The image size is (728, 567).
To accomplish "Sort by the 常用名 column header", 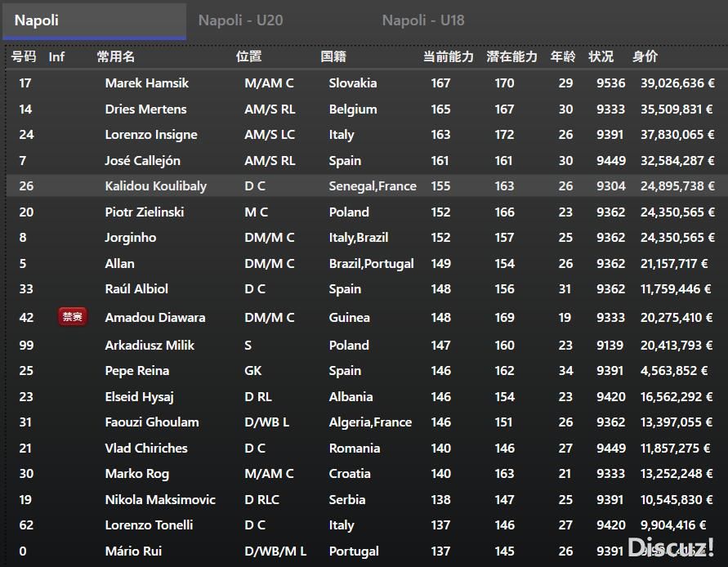I will [x=115, y=56].
